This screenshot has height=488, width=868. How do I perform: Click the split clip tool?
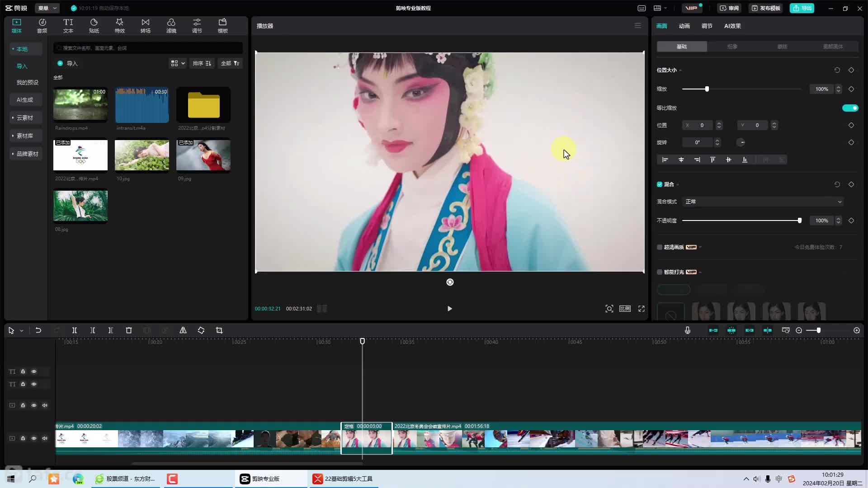[75, 330]
